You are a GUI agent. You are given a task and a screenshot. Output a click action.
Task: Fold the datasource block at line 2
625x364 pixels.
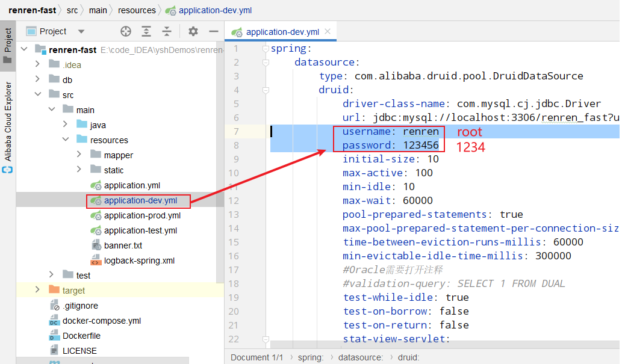266,63
